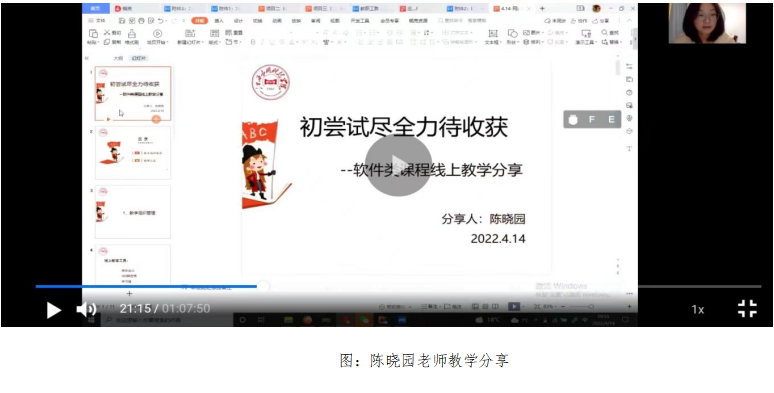Open the 1x playback speed selector
Viewport: 774px width, 393px height.
[697, 310]
